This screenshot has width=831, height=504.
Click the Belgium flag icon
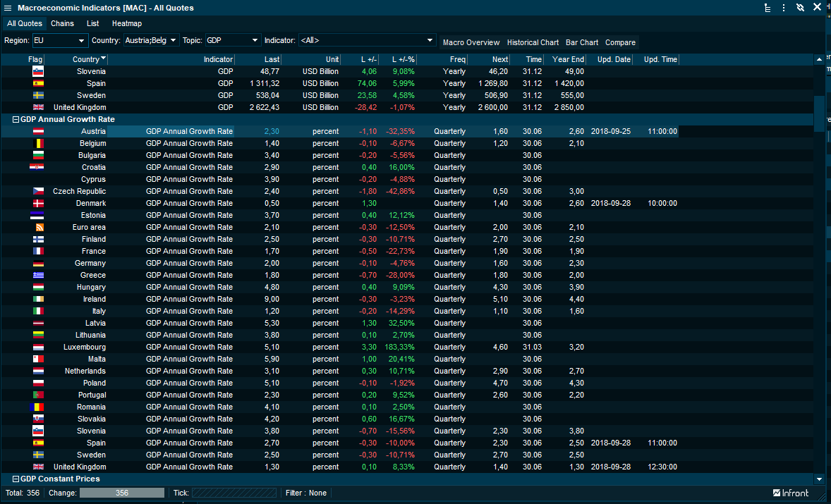[x=38, y=144]
